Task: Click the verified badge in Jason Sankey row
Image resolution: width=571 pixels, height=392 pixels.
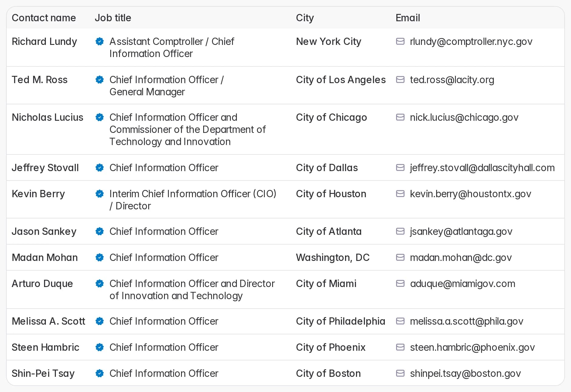Action: tap(100, 231)
